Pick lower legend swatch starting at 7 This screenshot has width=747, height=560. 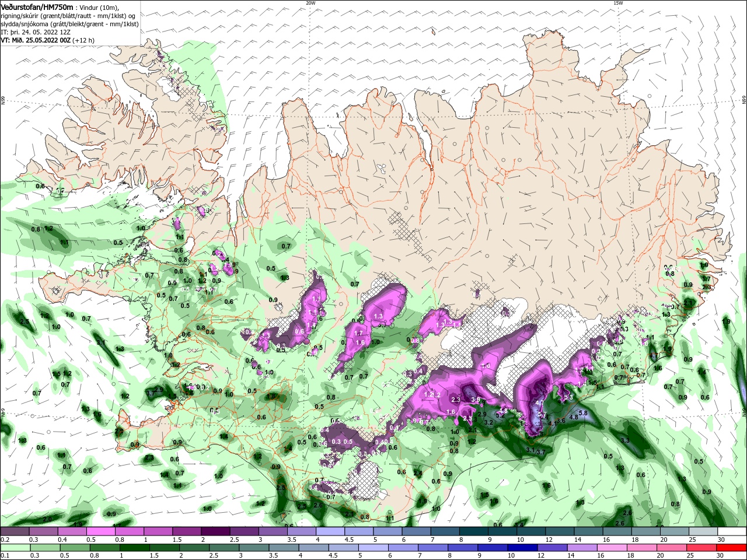point(433,548)
